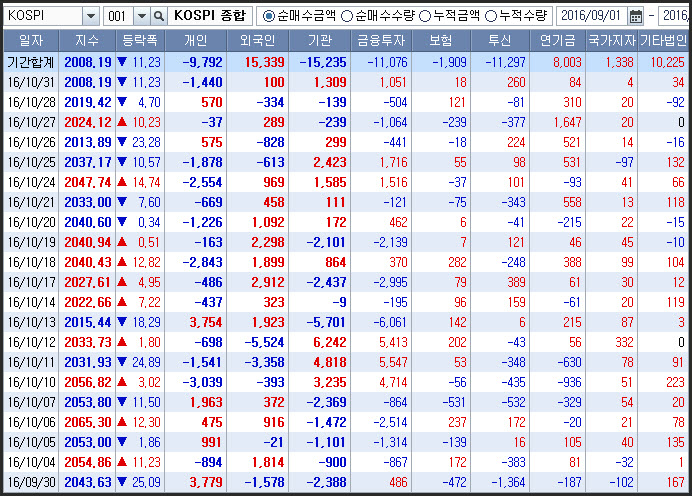Click institution total value -15,235

click(x=323, y=62)
